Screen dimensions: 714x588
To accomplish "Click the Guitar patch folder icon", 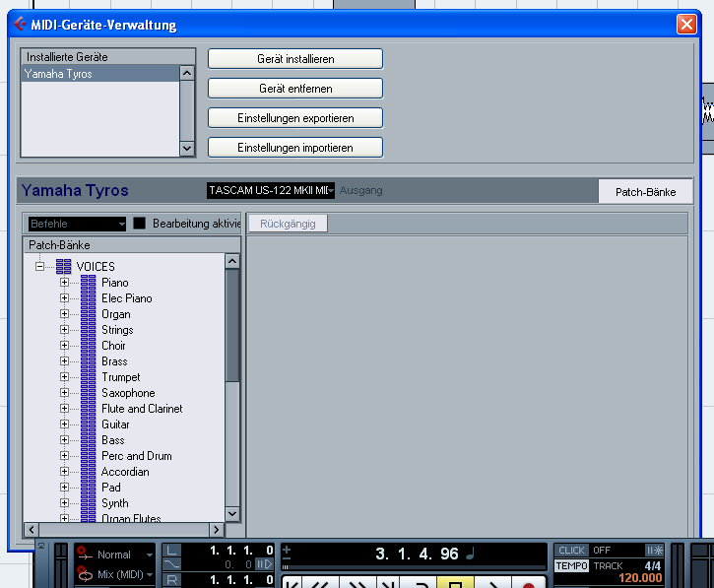I will (89, 425).
